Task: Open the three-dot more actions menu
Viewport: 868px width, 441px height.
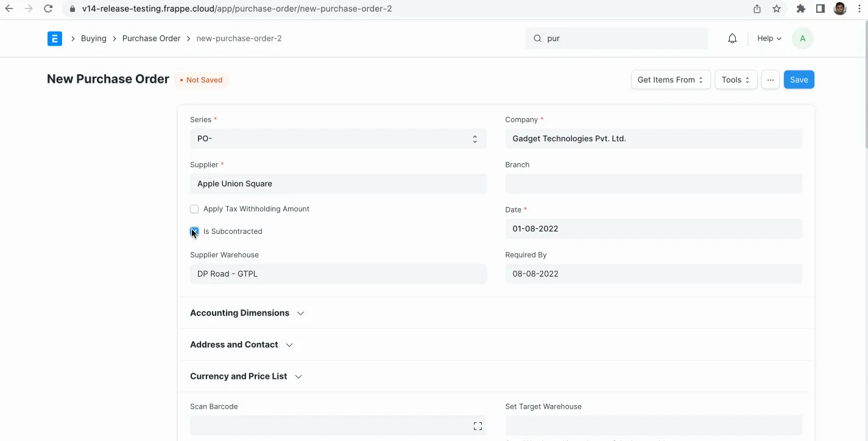Action: (x=770, y=80)
